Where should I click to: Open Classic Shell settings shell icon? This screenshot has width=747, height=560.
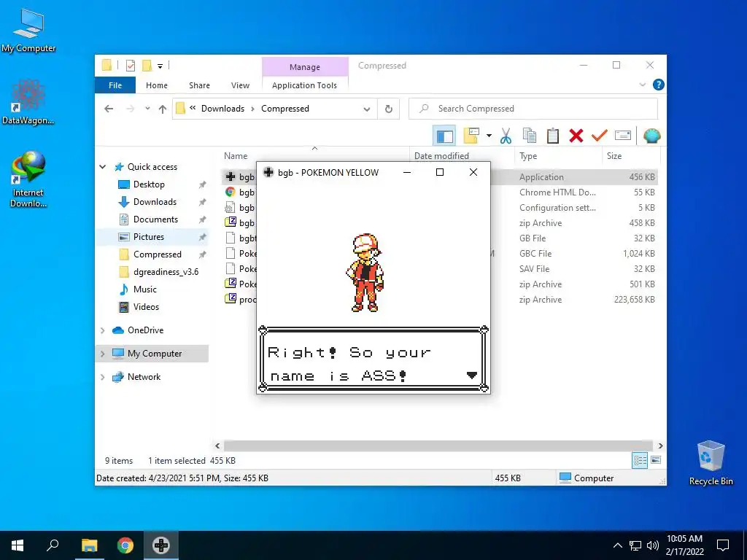651,136
